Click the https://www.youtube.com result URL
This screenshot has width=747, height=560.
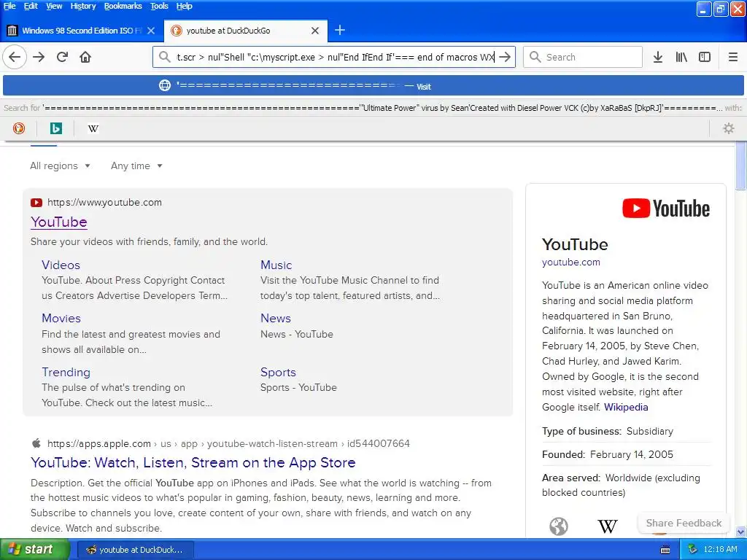point(104,203)
